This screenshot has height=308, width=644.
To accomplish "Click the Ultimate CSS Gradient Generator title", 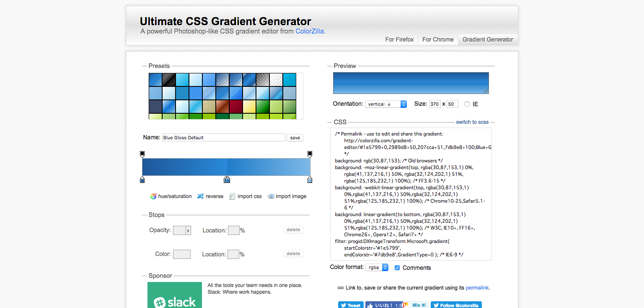I will [x=225, y=21].
